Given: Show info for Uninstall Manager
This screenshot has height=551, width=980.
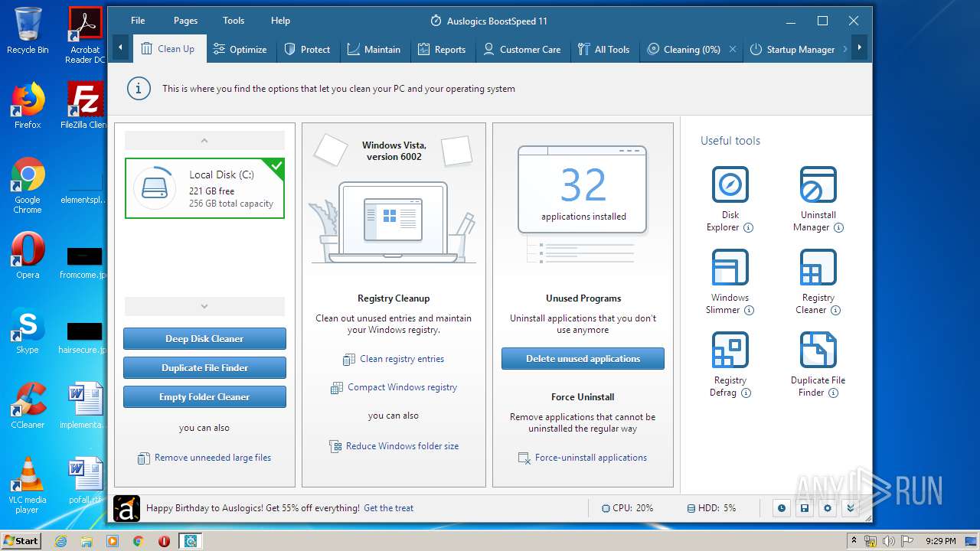Looking at the screenshot, I should click(x=838, y=227).
